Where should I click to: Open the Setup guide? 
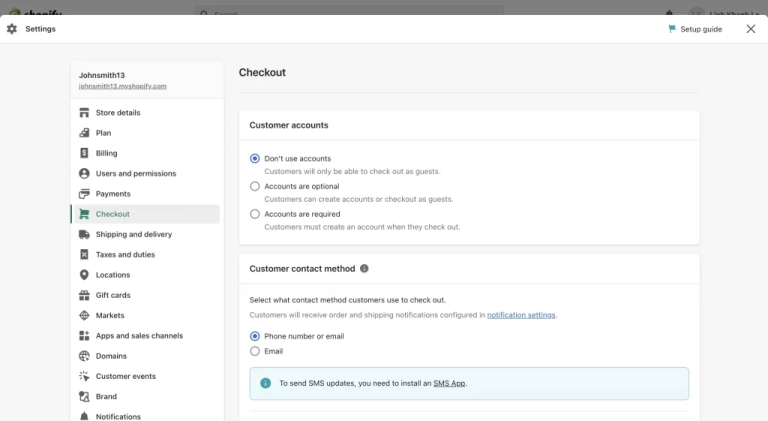pyautogui.click(x=695, y=29)
